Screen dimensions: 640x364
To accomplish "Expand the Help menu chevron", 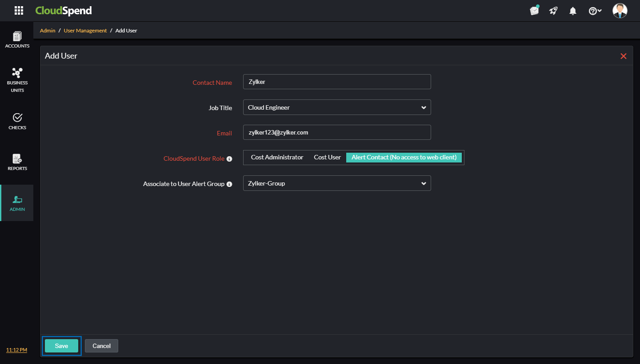I will pyautogui.click(x=599, y=10).
